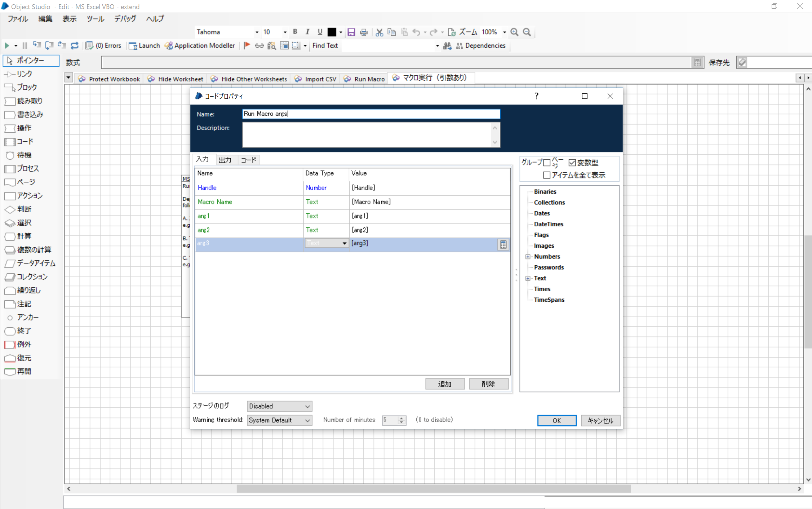Click the Run (play) toolbar icon
812x509 pixels.
click(7, 45)
